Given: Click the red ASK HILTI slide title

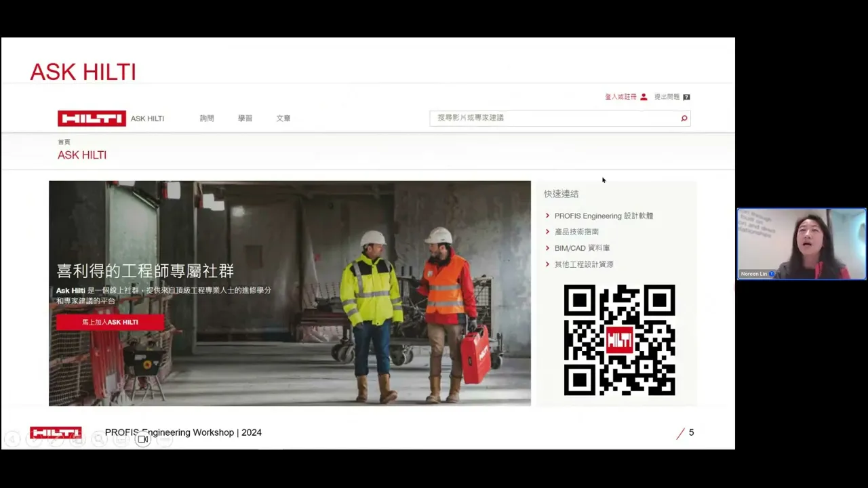Looking at the screenshot, I should coord(83,72).
